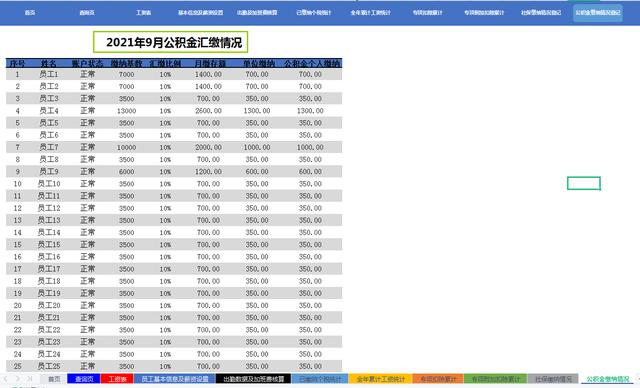Image resolution: width=640 pixels, height=388 pixels.
Task: Go to previous sheet using left arrow
Action: point(6,379)
